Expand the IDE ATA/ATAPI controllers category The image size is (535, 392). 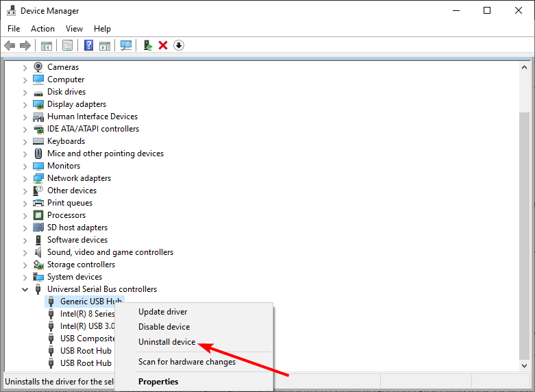(x=25, y=130)
